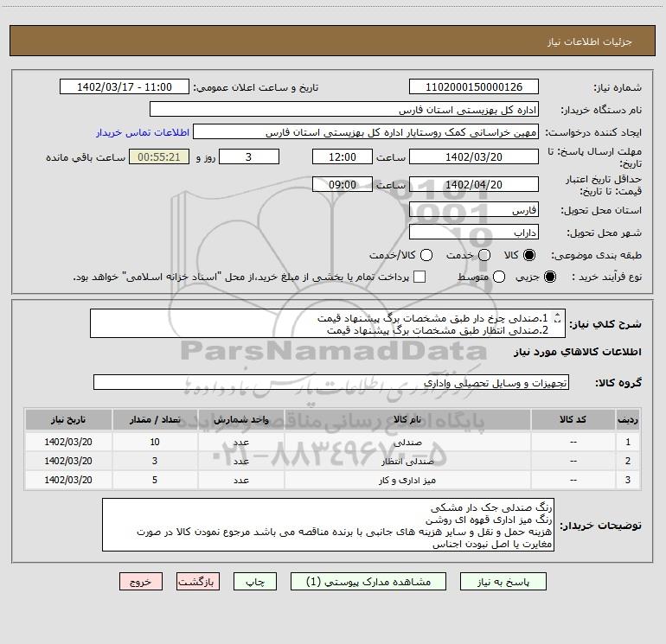Tick the اسناد خزانه اسلامی payment checkbox
Screen dimensions: 666x644
point(419,277)
